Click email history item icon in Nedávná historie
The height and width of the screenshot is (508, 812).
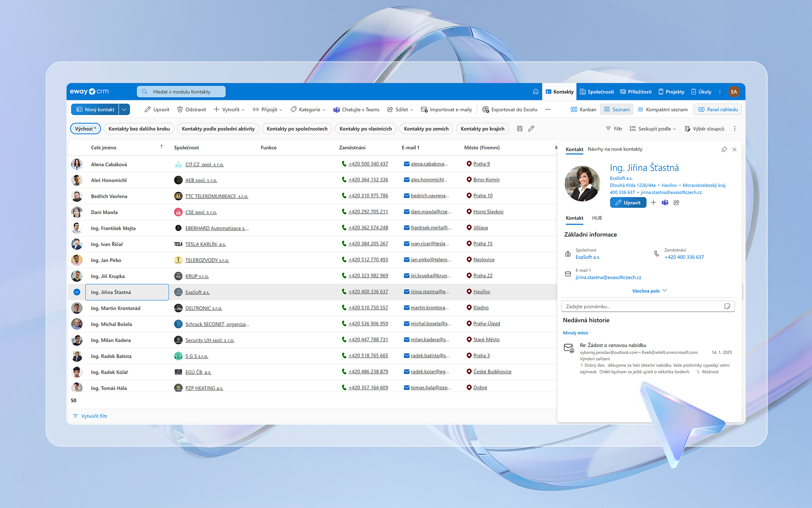point(569,348)
